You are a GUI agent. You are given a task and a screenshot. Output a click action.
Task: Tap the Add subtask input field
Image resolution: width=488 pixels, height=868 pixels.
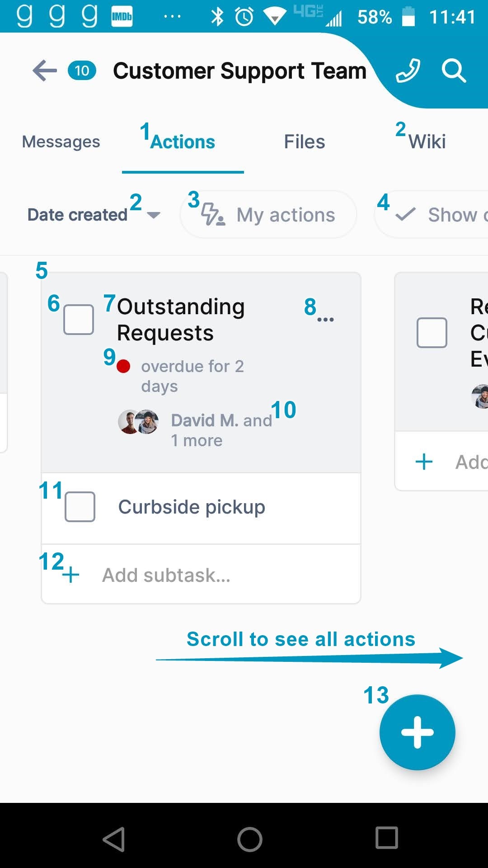(201, 575)
